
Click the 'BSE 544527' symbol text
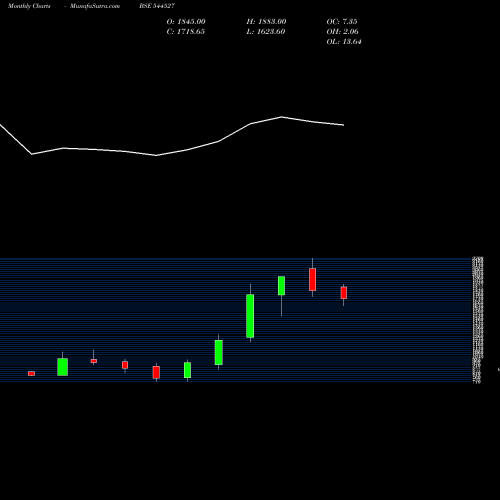pyautogui.click(x=157, y=6)
